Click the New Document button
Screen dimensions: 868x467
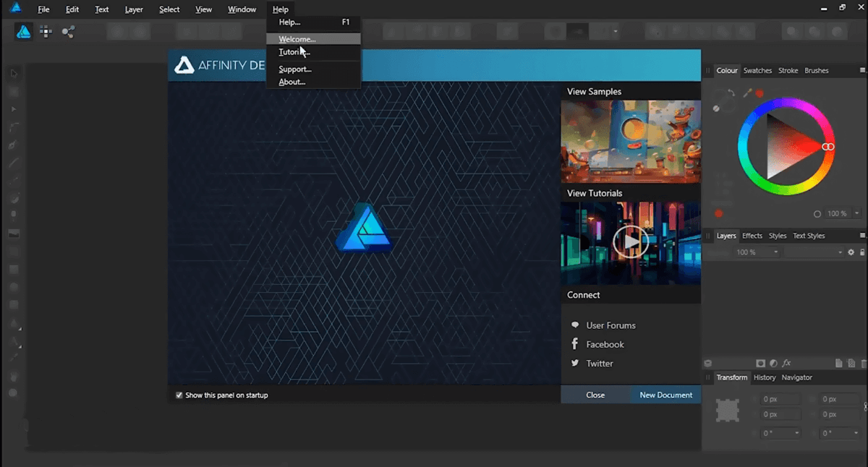(665, 395)
